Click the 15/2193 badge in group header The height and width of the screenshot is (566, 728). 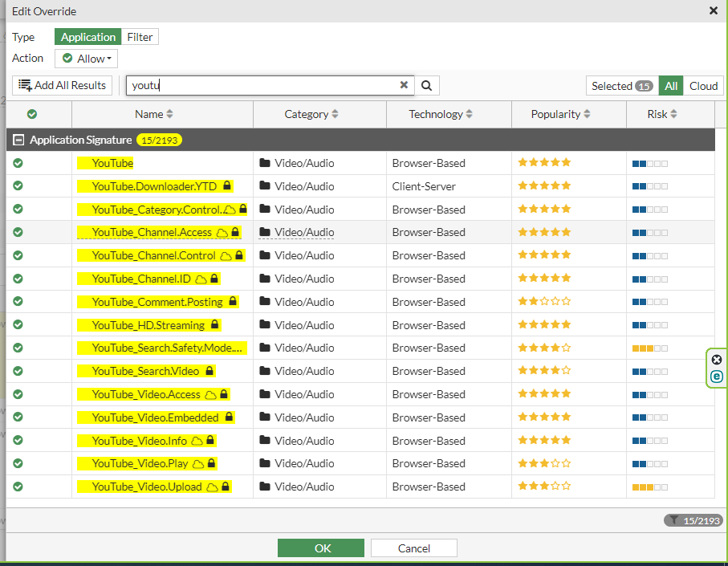coord(159,140)
